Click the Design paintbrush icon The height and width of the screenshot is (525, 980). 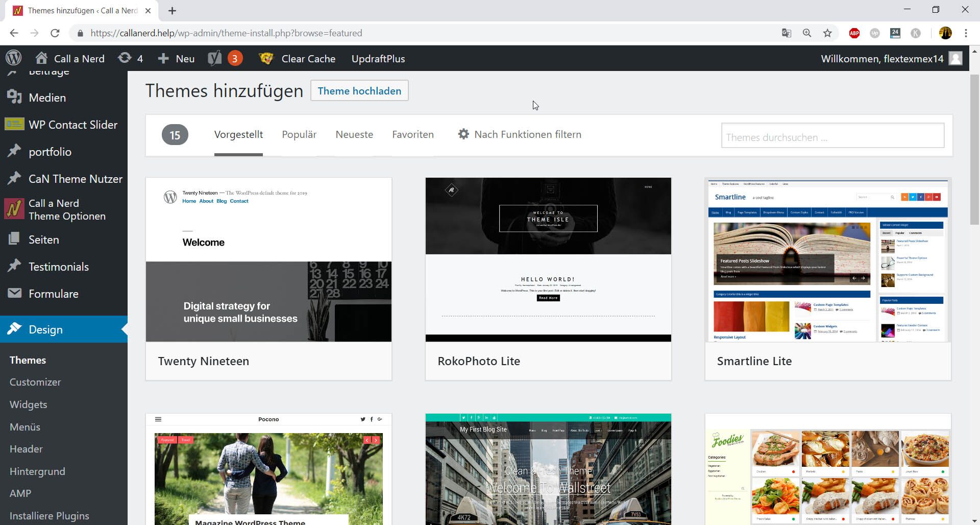pos(14,328)
